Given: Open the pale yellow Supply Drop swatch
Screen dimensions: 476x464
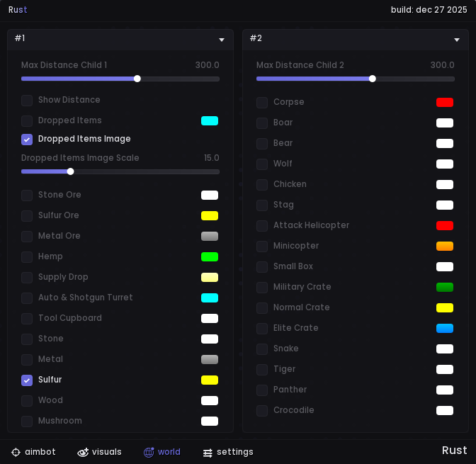Looking at the screenshot, I should [210, 278].
